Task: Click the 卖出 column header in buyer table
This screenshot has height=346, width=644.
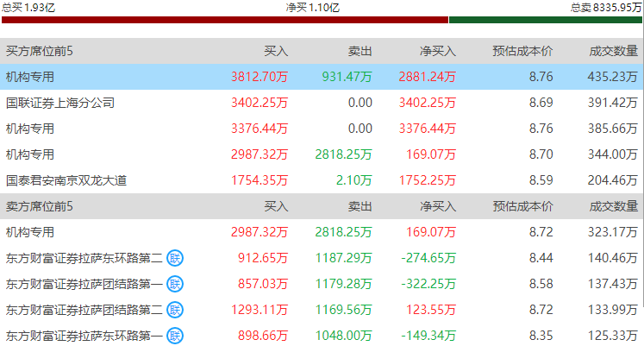Action: (x=360, y=51)
